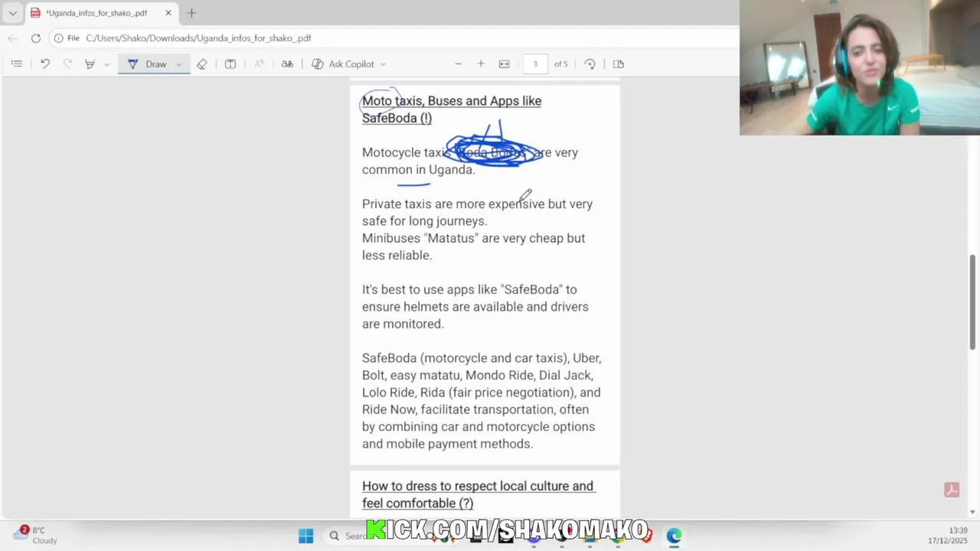Undo the last ink stroke
The width and height of the screenshot is (980, 551).
point(45,64)
